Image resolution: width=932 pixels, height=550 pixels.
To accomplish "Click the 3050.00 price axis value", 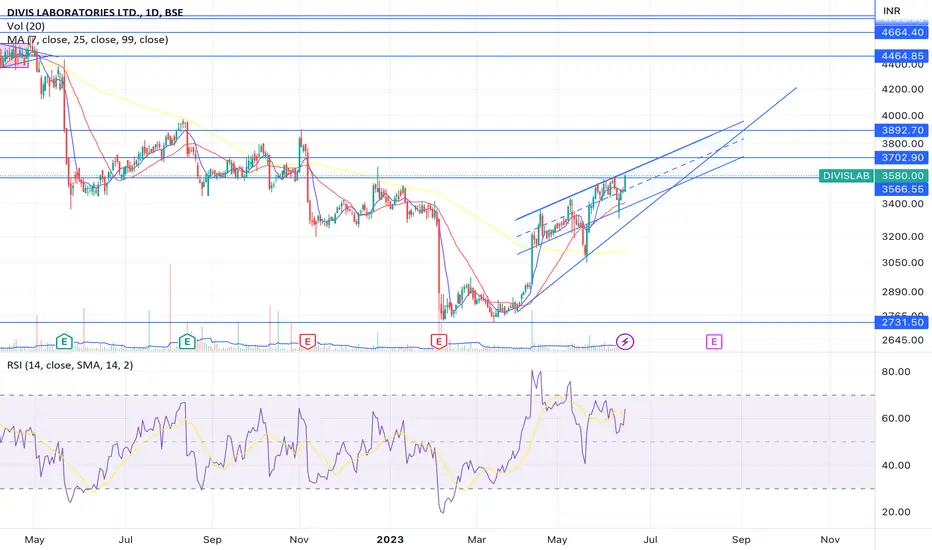I will point(902,263).
